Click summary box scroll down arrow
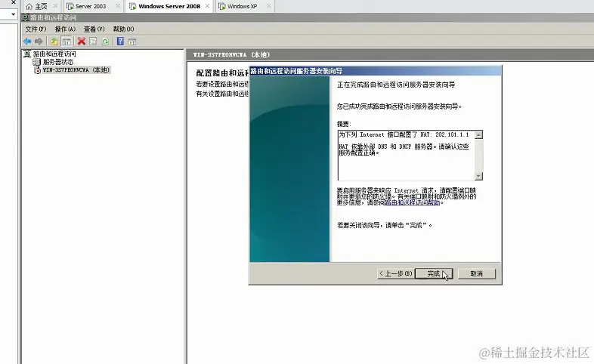594x364 pixels. [x=479, y=176]
